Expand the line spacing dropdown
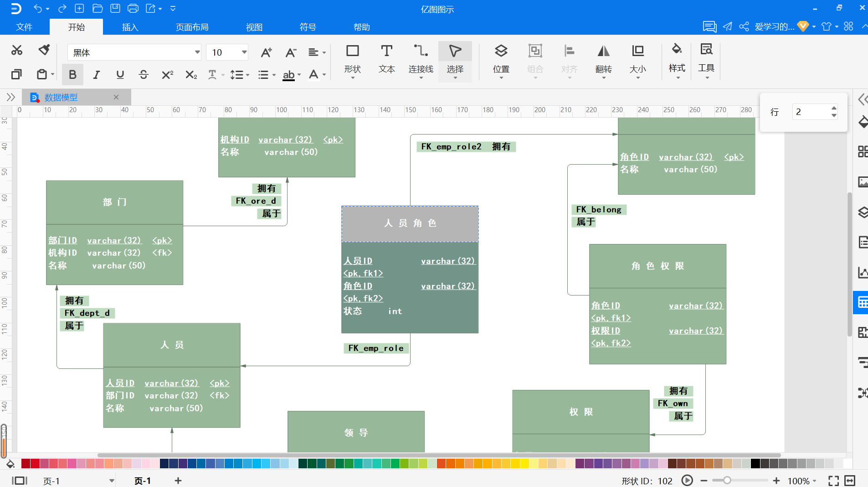This screenshot has height=487, width=868. pos(247,75)
